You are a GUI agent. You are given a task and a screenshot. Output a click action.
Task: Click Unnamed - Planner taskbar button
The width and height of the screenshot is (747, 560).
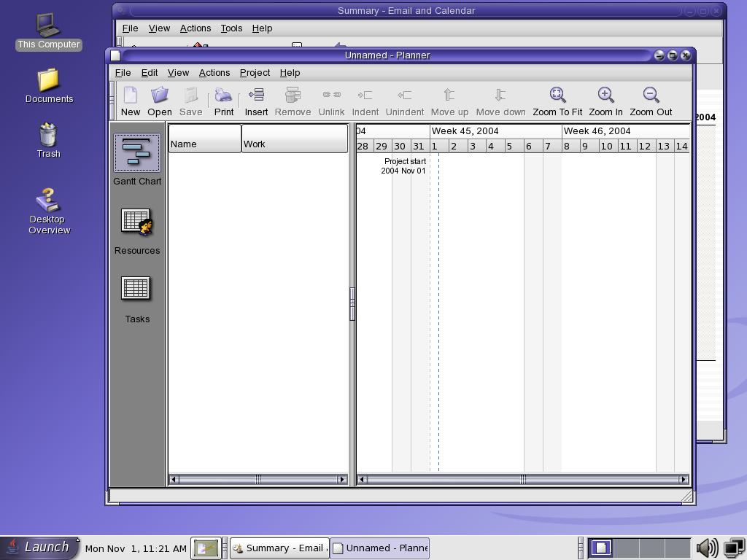coord(379,548)
